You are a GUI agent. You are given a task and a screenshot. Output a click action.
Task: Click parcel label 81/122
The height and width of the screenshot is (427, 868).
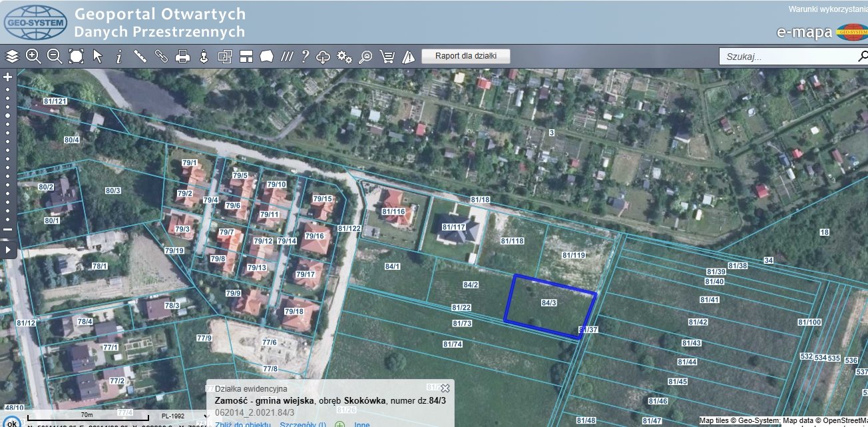click(349, 228)
